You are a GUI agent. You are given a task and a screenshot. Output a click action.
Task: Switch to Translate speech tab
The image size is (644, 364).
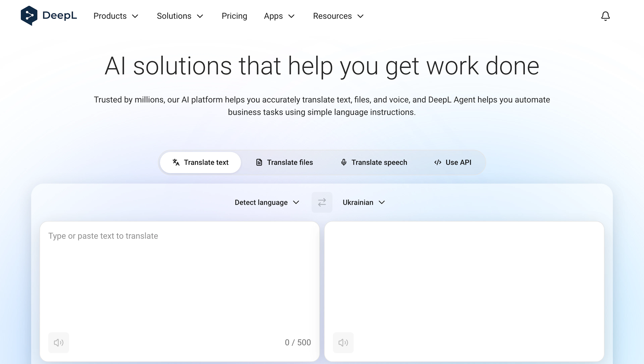pyautogui.click(x=374, y=162)
